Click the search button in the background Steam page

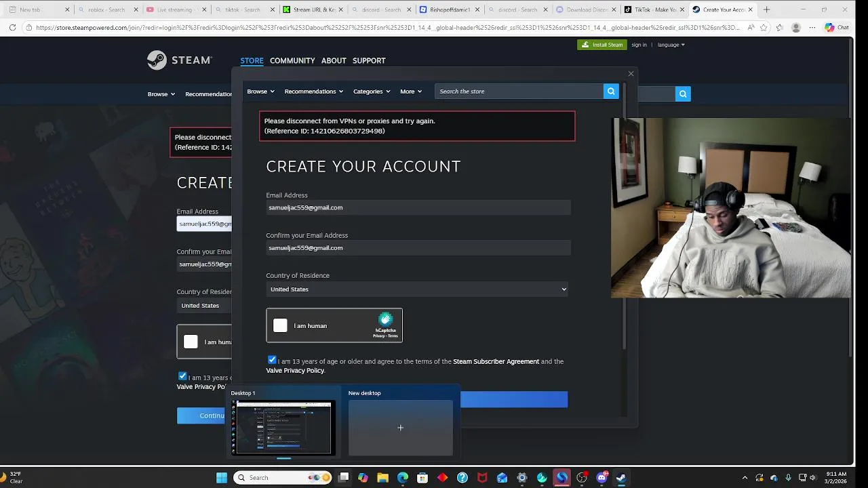[x=683, y=94]
